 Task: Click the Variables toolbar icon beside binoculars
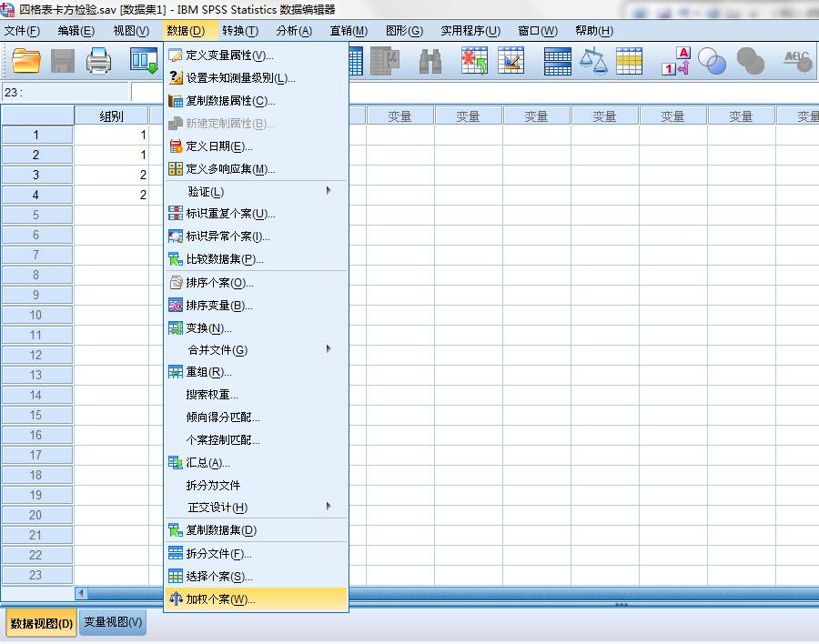(385, 61)
